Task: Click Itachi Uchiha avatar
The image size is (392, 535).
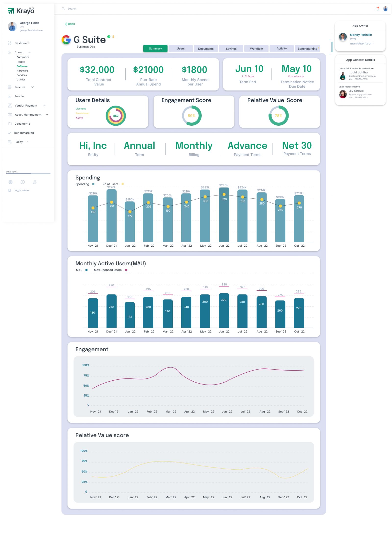Action: [343, 76]
